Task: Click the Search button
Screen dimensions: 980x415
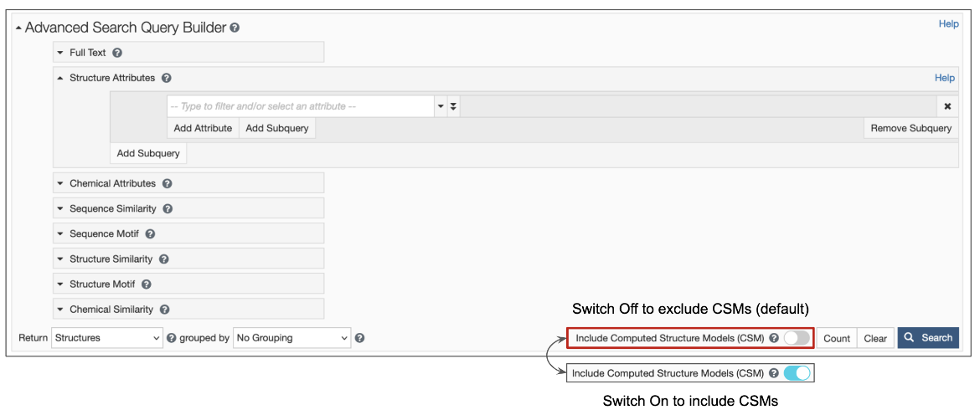Action: coord(928,338)
